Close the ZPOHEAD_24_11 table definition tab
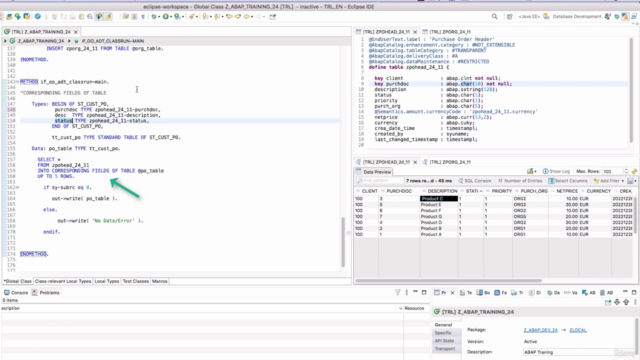 click(415, 32)
